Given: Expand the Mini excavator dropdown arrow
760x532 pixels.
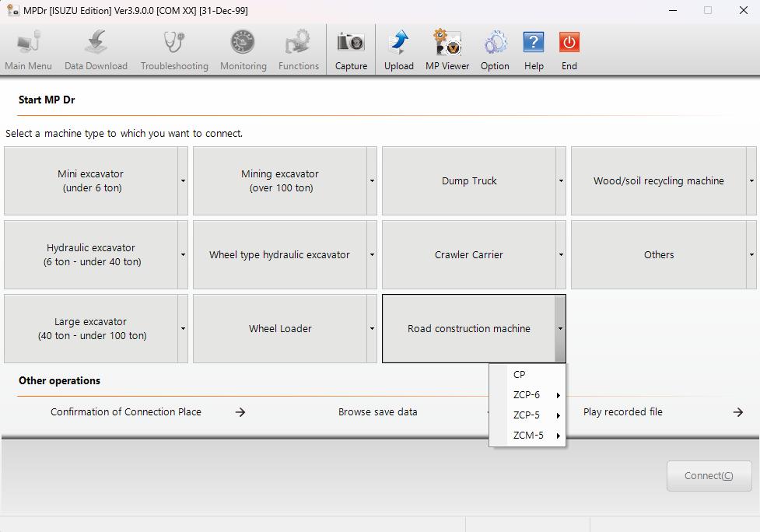Looking at the screenshot, I should tap(183, 180).
